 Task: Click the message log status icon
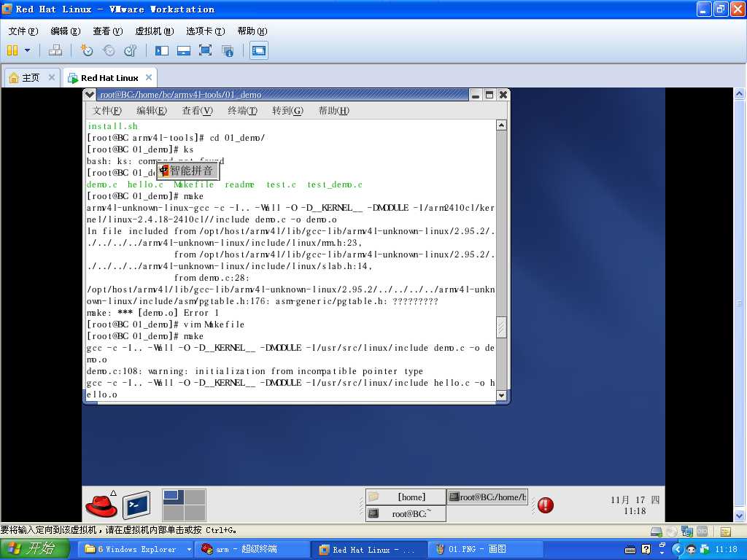(725, 532)
